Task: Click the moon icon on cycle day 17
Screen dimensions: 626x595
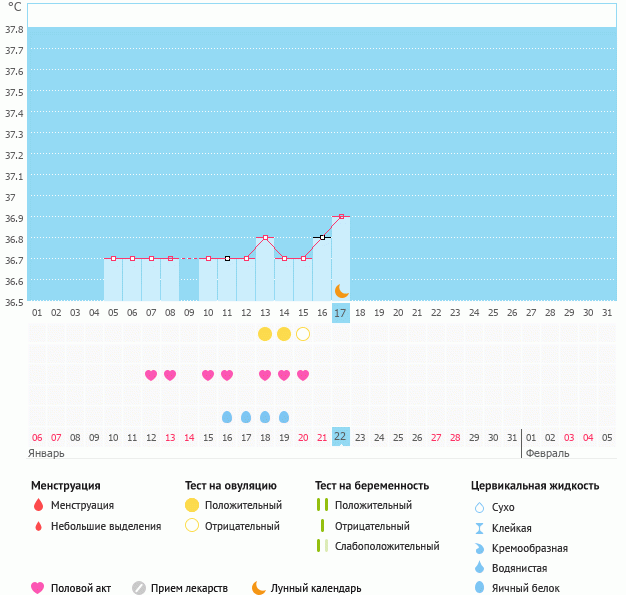Action: (x=341, y=290)
